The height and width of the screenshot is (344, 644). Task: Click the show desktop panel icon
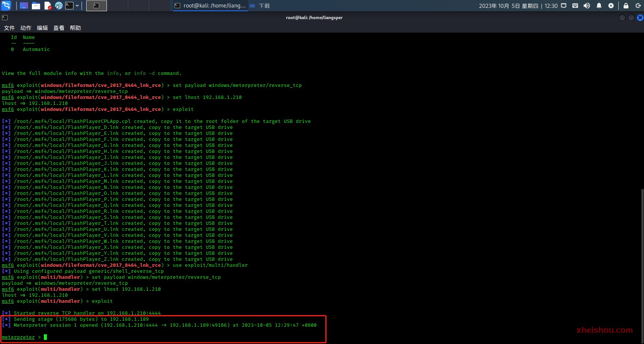24,6
